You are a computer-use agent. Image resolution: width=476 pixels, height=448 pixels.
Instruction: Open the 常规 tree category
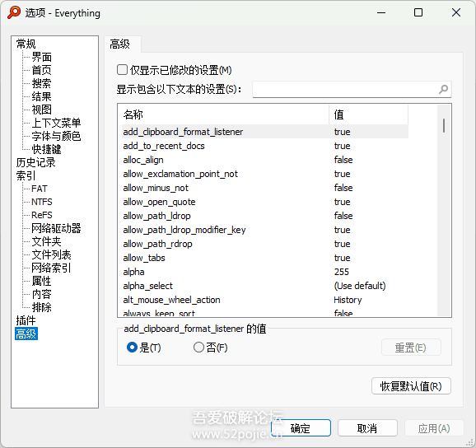26,44
